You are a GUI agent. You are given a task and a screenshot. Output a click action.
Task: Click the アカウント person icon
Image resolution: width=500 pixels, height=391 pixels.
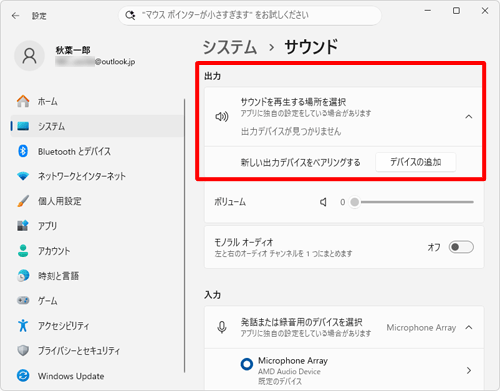coord(23,251)
